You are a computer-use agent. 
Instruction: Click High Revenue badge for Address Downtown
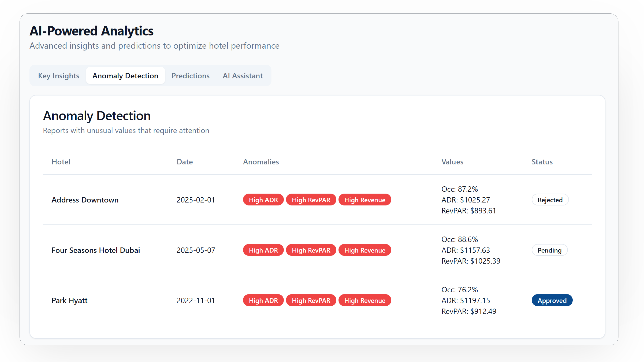pos(365,200)
